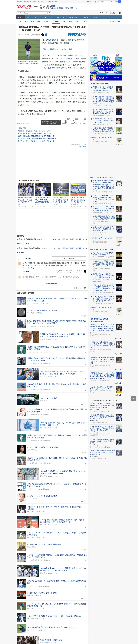Select the 速報 tab
138x644 pixels.
[28, 17]
